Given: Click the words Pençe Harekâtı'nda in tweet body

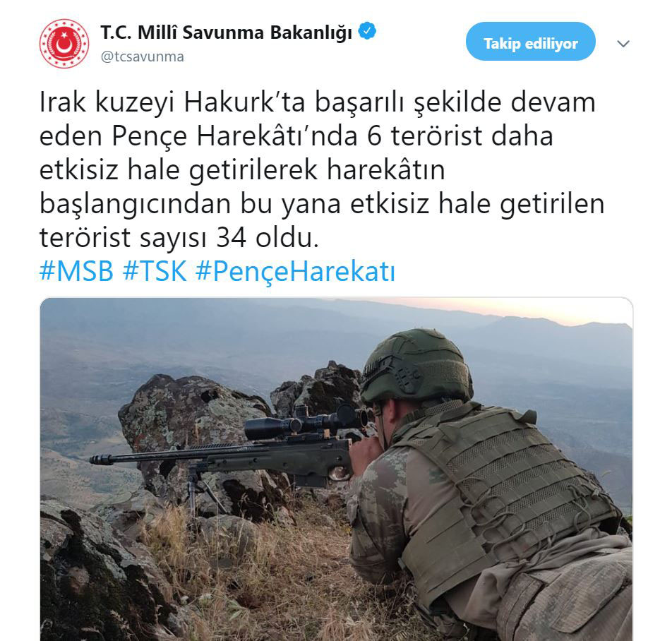Looking at the screenshot, I should [235, 137].
